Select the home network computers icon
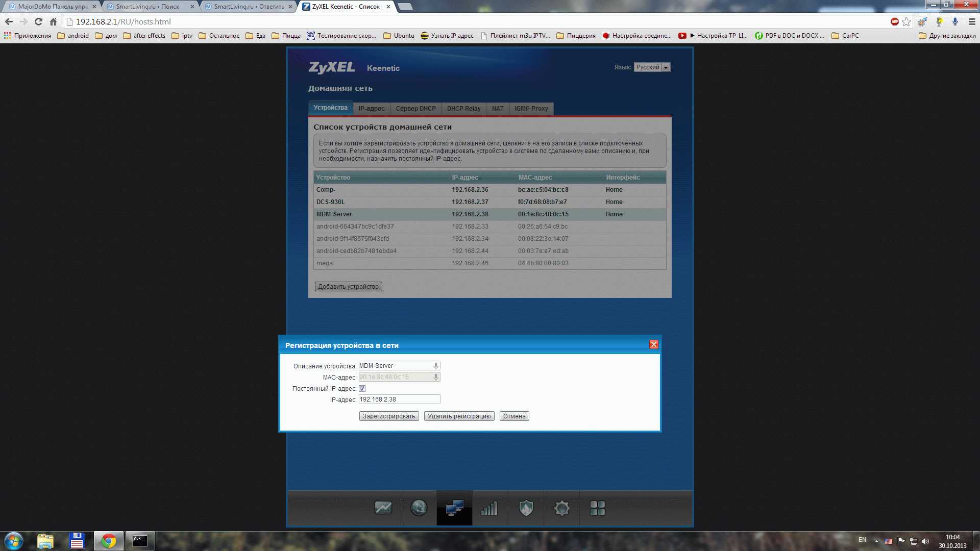Image resolution: width=980 pixels, height=551 pixels. point(454,508)
